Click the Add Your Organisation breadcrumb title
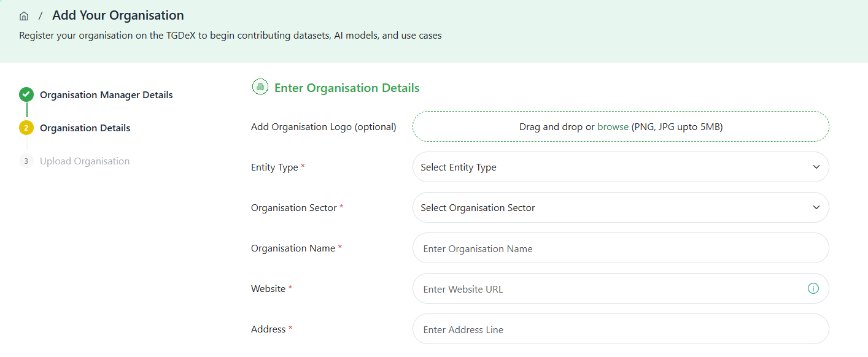 click(x=118, y=15)
